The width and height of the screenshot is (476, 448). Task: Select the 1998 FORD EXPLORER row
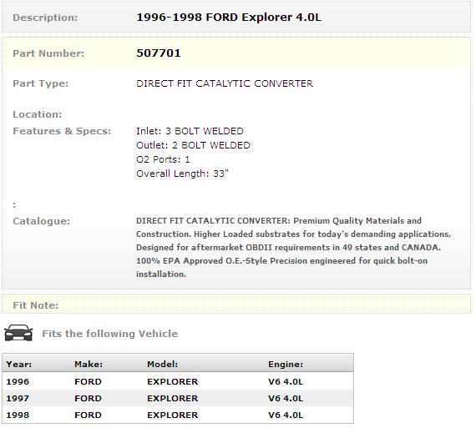click(178, 415)
